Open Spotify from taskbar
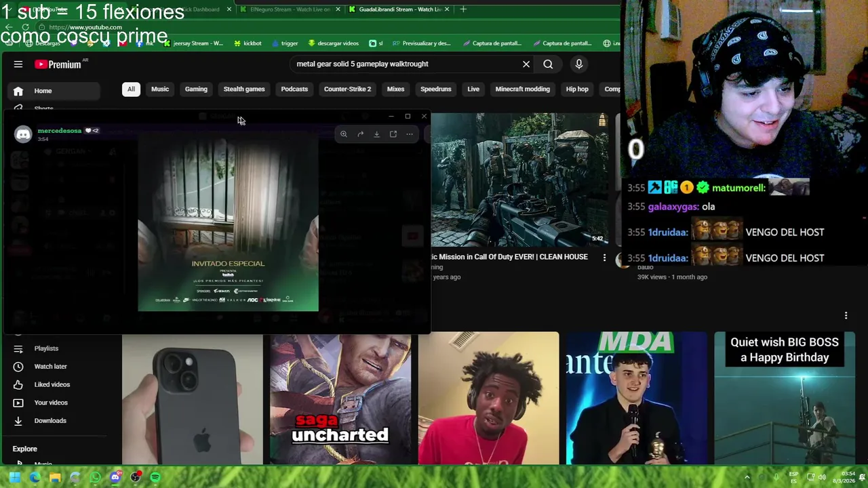 point(155,478)
